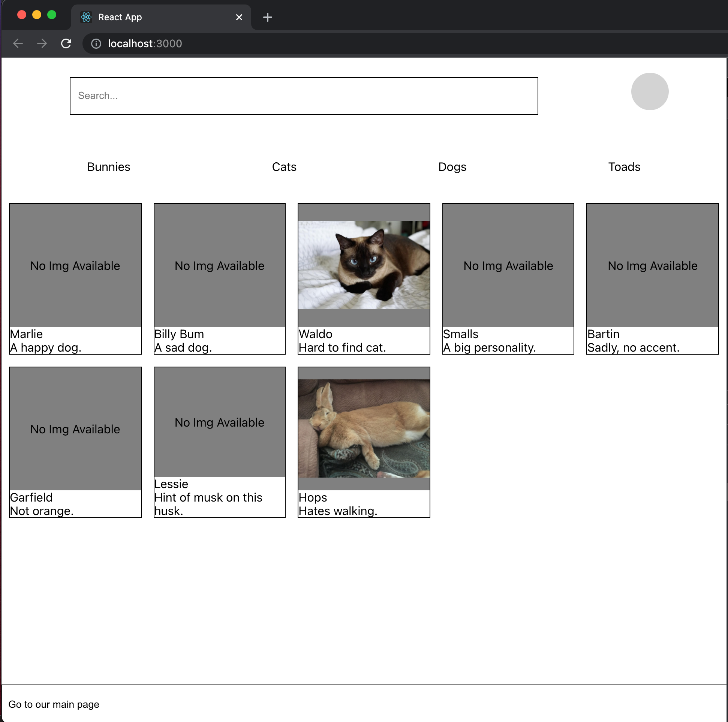
Task: Click the gray profile avatar circle
Action: [x=649, y=91]
